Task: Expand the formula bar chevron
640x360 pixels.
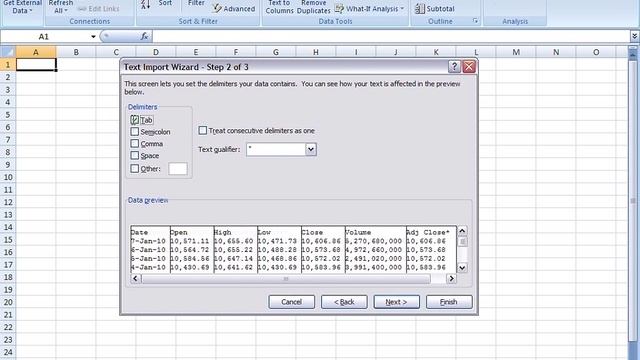Action: (634, 37)
